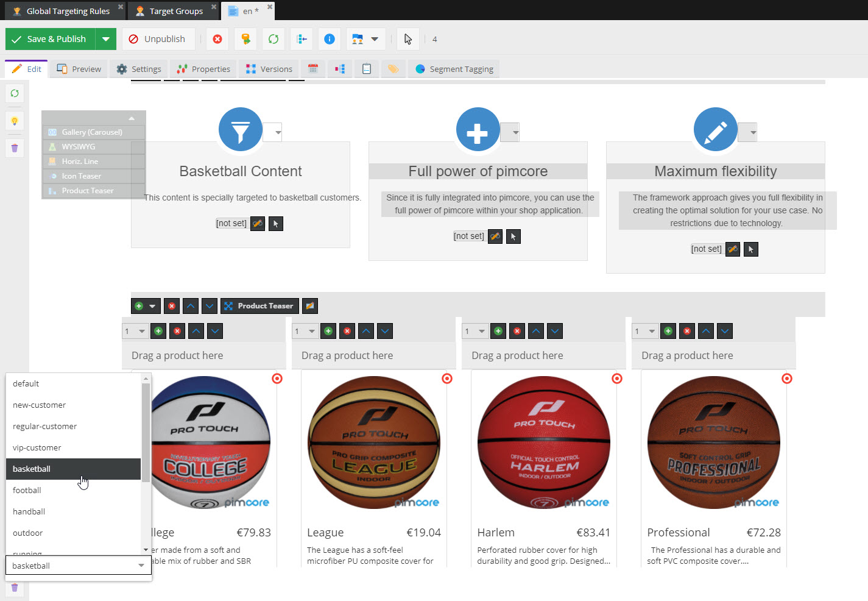Click the red target icon on the Harlem basketball

click(x=616, y=379)
